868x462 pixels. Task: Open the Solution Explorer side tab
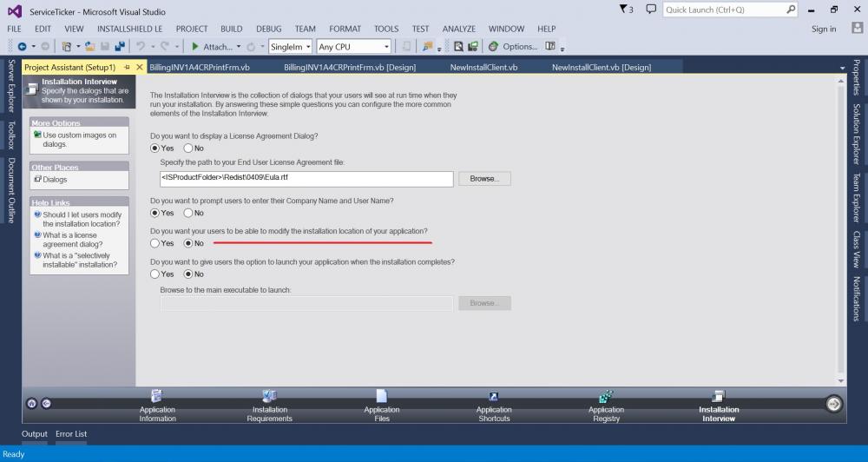[857, 134]
